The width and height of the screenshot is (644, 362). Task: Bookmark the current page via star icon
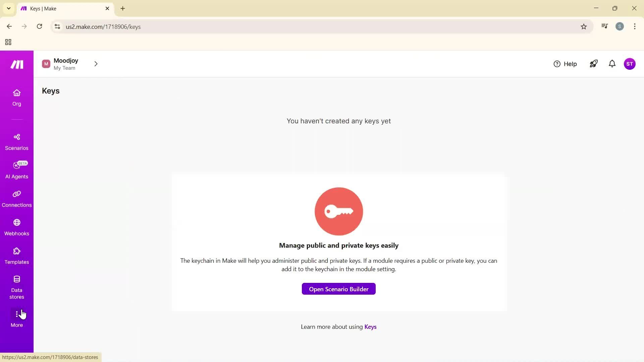(x=584, y=26)
